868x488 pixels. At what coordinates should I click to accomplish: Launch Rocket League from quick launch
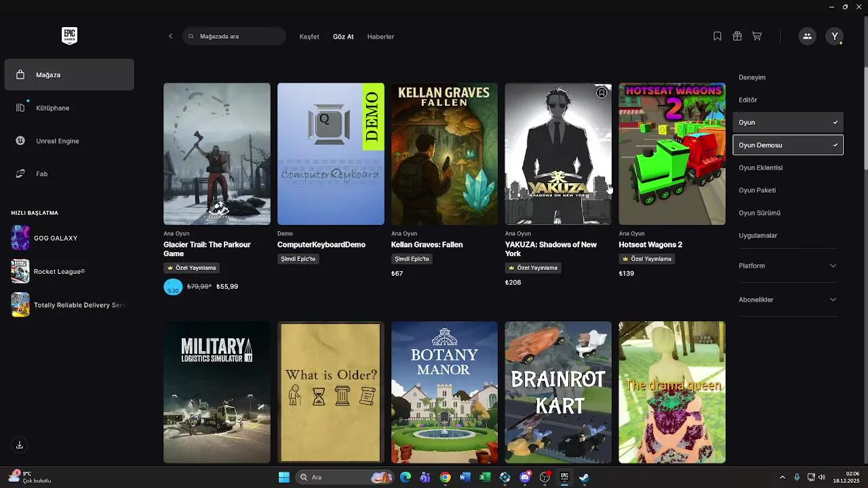click(69, 271)
